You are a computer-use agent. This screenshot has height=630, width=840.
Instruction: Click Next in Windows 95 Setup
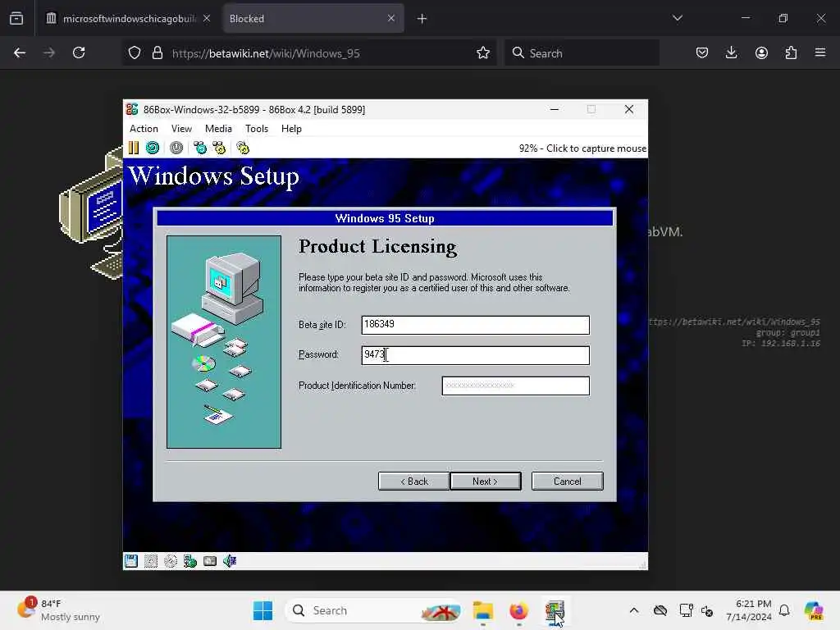click(x=486, y=481)
